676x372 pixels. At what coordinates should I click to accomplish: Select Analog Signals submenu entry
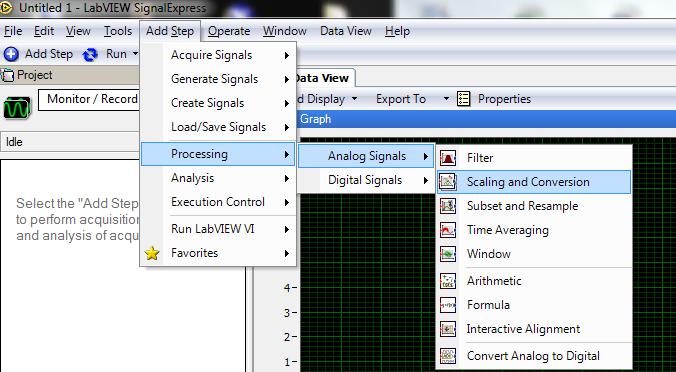(366, 156)
